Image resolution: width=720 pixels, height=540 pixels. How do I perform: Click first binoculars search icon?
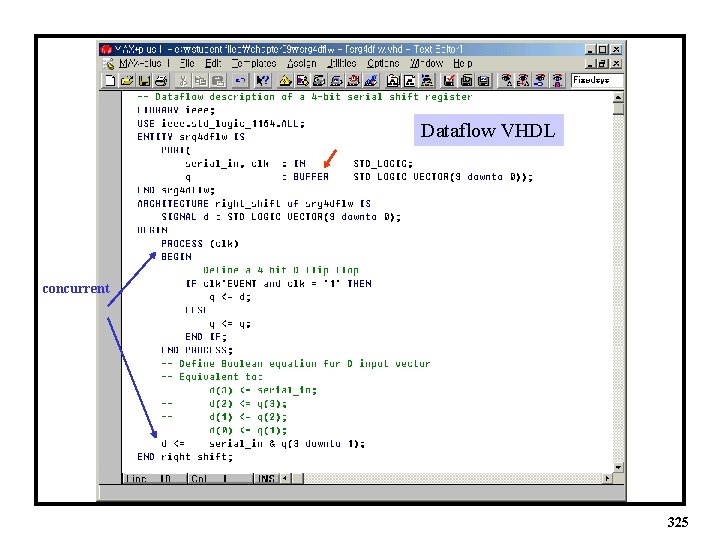(506, 81)
